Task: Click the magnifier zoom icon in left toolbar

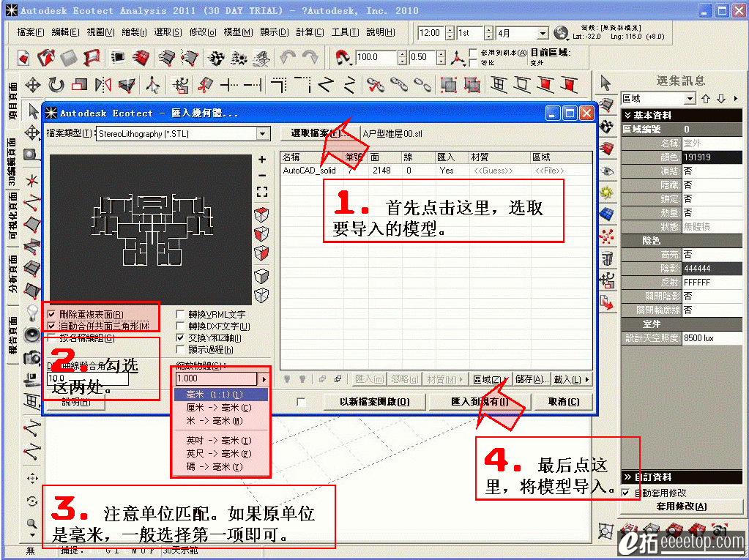Action: point(32,523)
